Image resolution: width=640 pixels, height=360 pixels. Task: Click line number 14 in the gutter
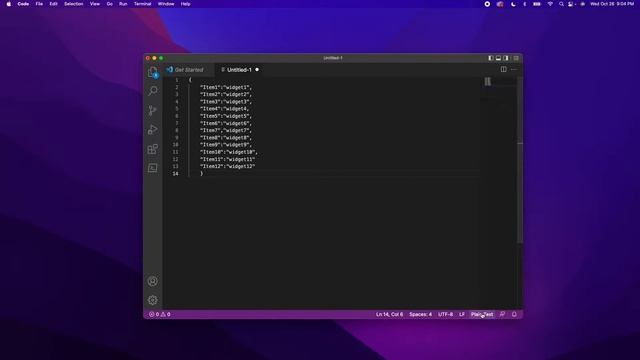[x=175, y=174]
